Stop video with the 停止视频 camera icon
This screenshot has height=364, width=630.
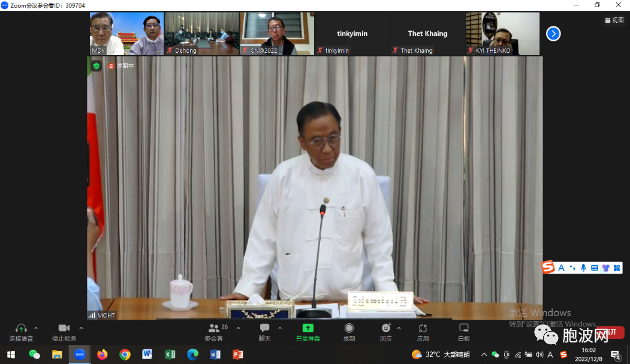pos(64,328)
